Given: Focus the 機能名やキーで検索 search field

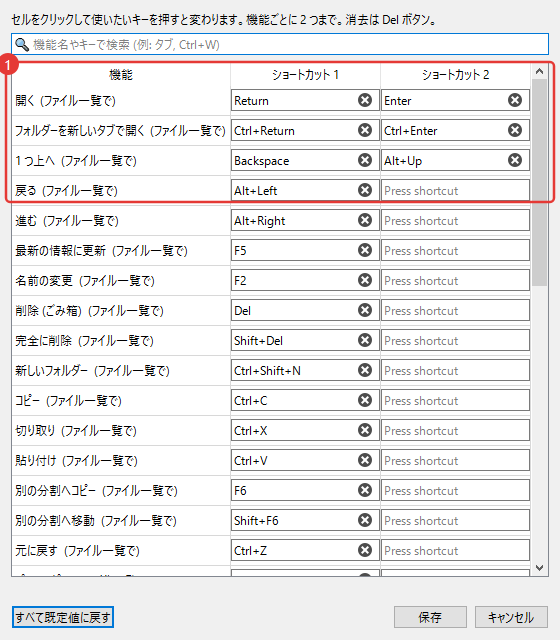Looking at the screenshot, I should click(280, 44).
